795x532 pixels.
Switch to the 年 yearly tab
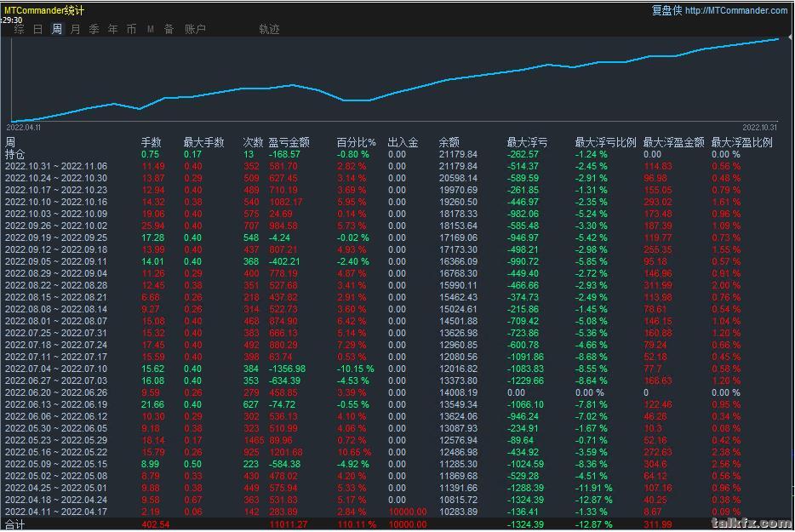[113, 30]
